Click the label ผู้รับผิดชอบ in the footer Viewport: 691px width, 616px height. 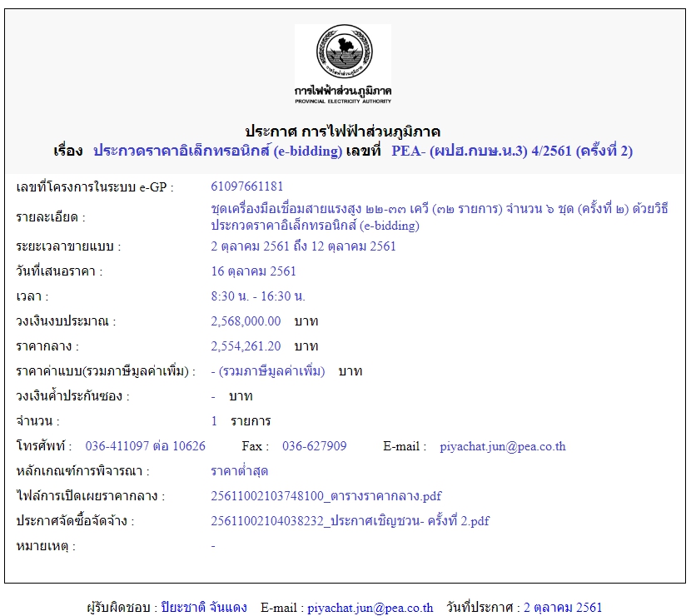pos(122,608)
